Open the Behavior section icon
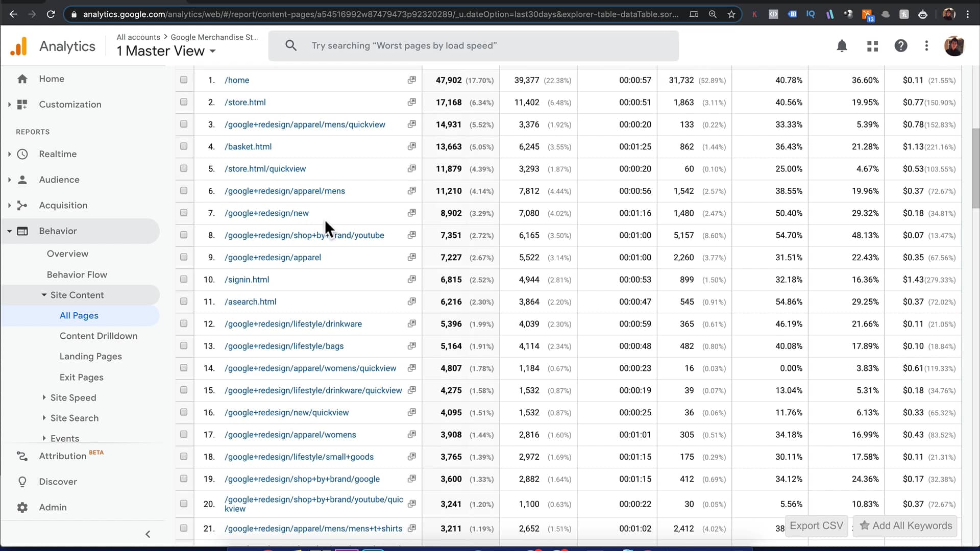Viewport: 980px width, 551px height. click(22, 231)
